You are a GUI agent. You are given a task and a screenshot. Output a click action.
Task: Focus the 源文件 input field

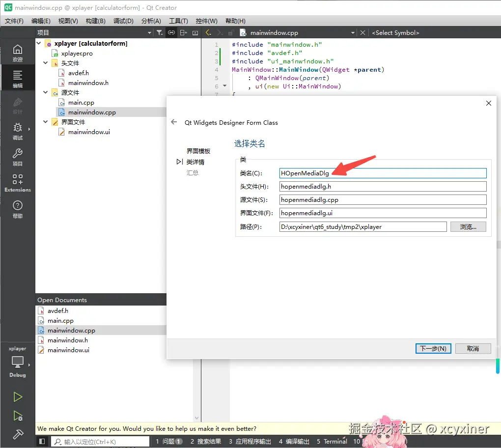tap(383, 200)
